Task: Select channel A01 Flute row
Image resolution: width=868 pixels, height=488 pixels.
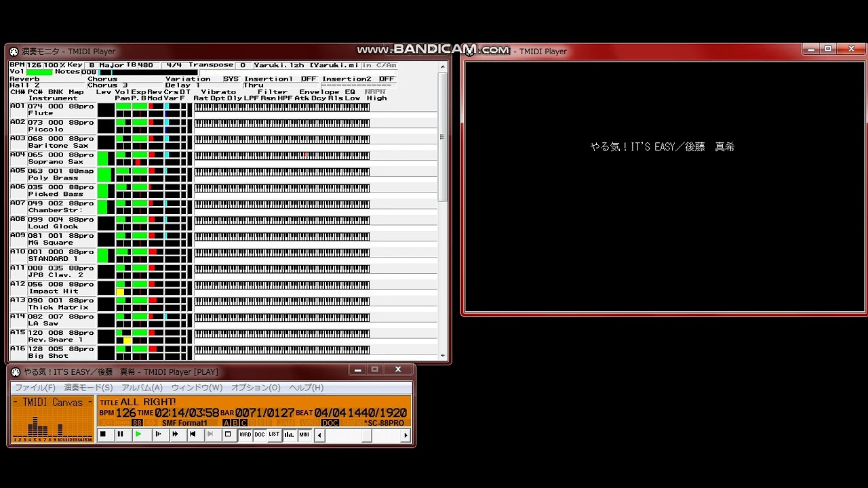Action: 52,110
